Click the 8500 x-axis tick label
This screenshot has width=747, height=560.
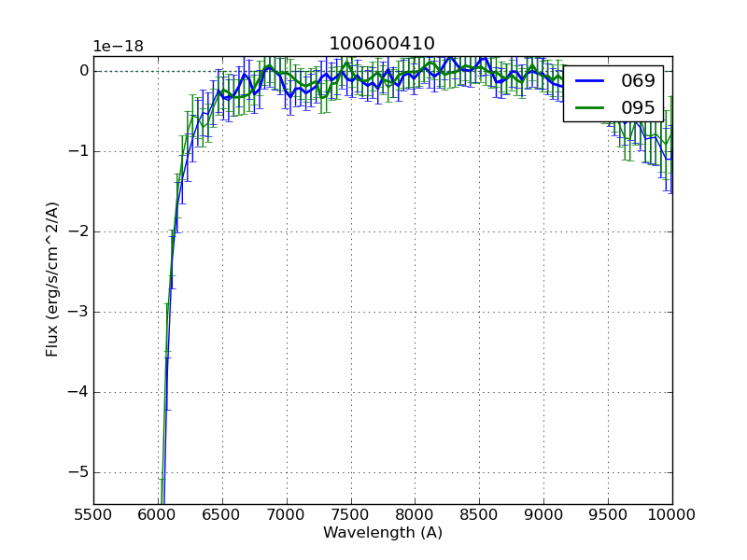point(479,514)
